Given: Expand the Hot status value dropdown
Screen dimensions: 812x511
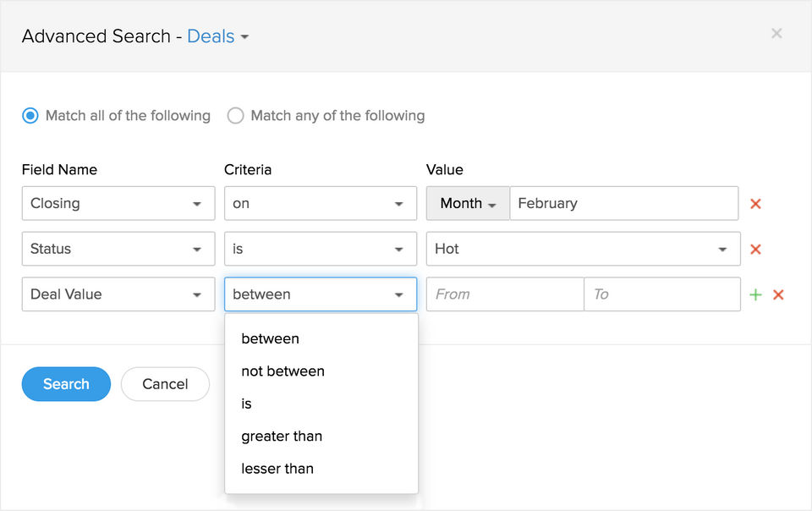Looking at the screenshot, I should point(583,250).
